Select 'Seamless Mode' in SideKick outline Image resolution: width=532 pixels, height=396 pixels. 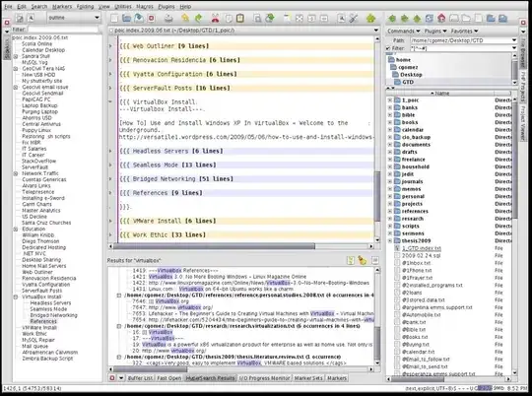tap(48, 309)
